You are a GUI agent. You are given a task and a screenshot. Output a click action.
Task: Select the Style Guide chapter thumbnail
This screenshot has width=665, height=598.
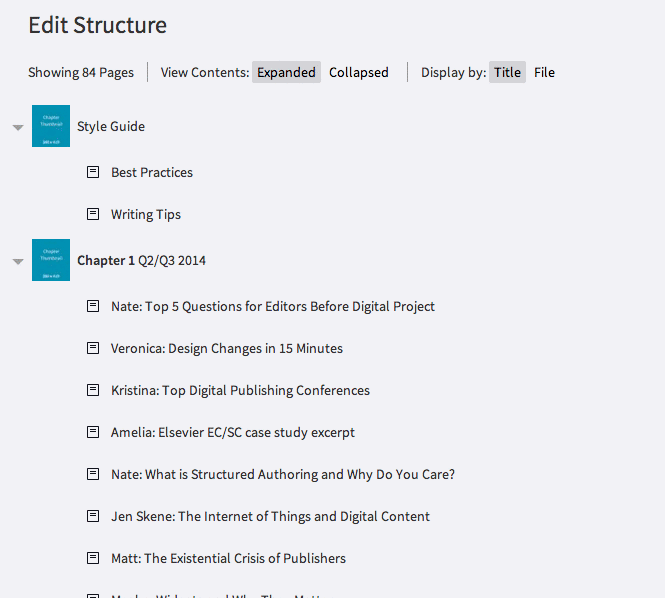pyautogui.click(x=51, y=126)
